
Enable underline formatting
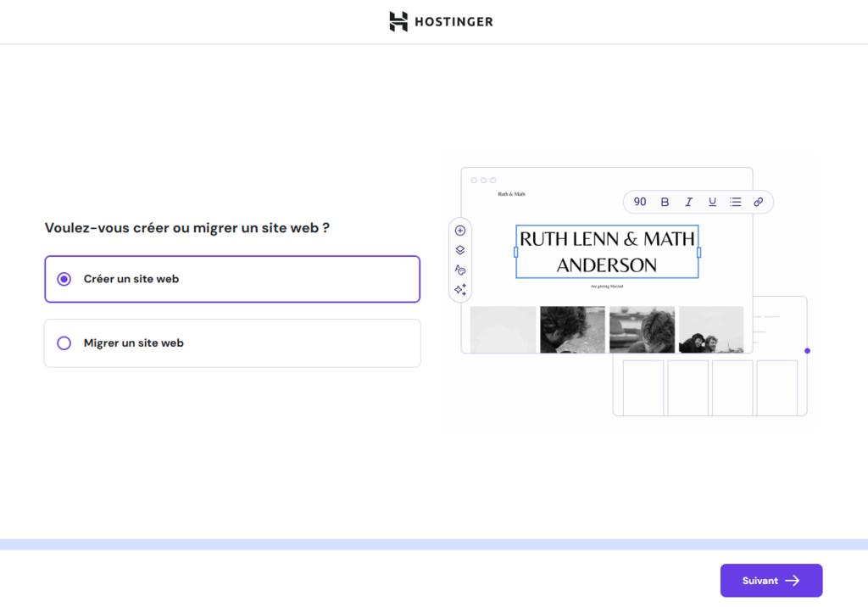[712, 202]
